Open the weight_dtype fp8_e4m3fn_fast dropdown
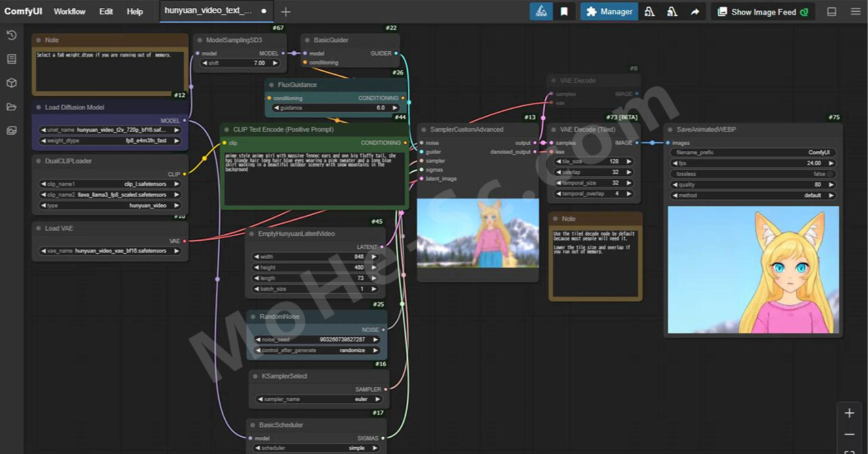Image resolution: width=868 pixels, height=454 pixels. click(110, 141)
